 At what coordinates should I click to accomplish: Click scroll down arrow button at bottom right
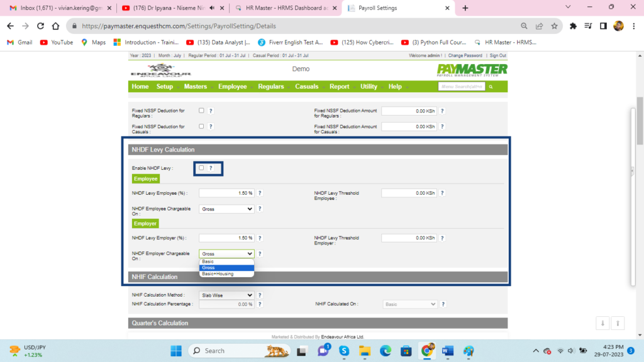(602, 323)
